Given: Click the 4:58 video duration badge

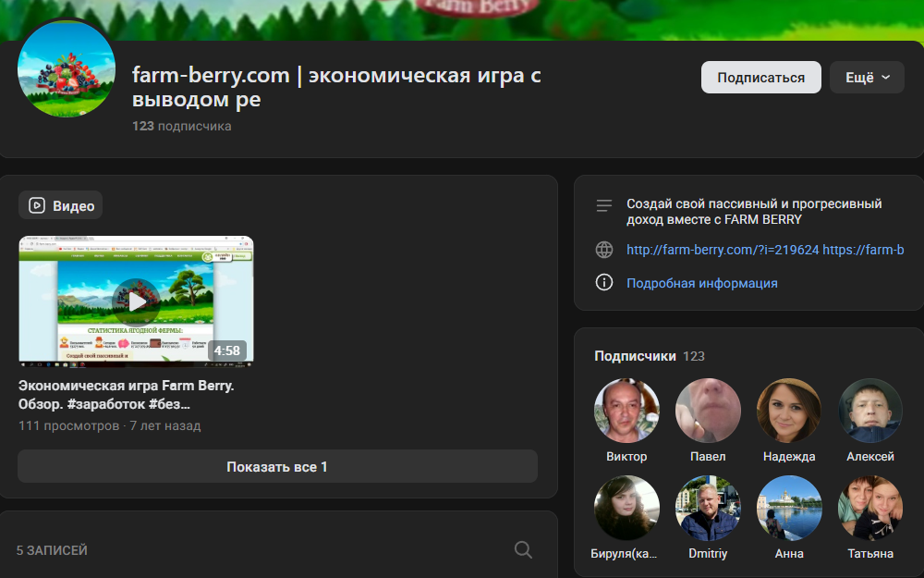Looking at the screenshot, I should pyautogui.click(x=227, y=350).
